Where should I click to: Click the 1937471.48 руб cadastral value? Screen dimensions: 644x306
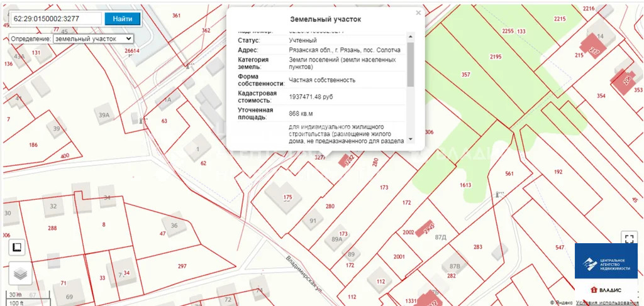point(311,96)
